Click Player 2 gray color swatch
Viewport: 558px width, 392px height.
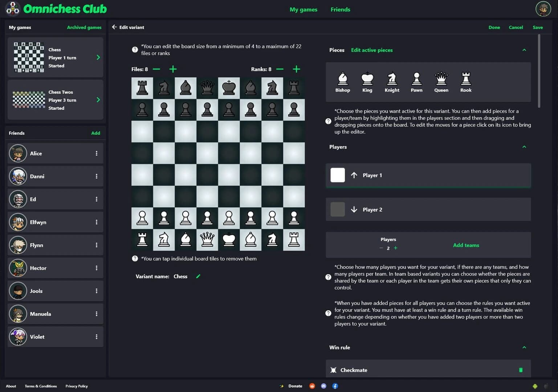(338, 209)
